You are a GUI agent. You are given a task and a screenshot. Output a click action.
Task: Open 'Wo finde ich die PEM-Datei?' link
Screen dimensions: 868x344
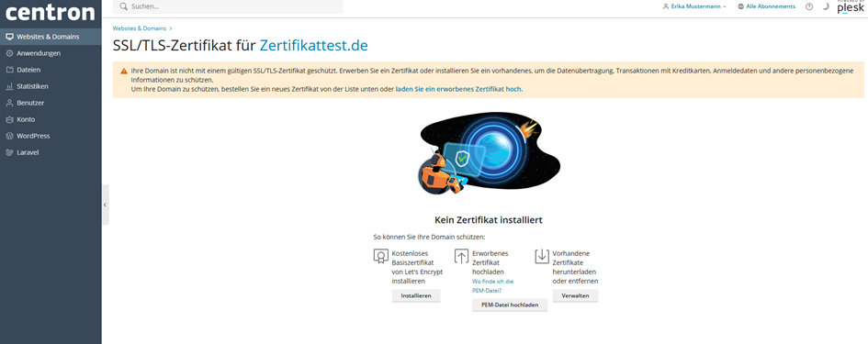point(492,285)
